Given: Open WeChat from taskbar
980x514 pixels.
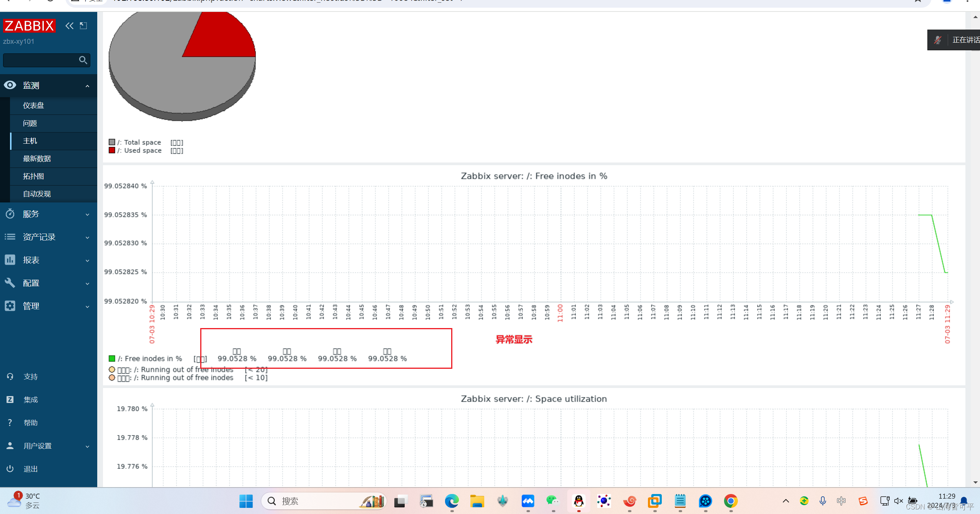Looking at the screenshot, I should [553, 501].
